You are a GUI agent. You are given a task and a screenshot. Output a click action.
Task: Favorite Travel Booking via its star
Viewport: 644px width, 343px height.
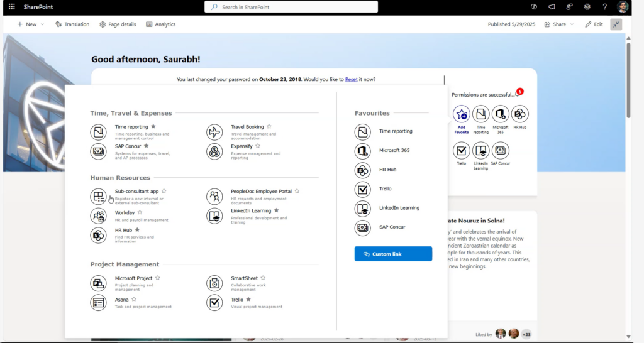(269, 126)
